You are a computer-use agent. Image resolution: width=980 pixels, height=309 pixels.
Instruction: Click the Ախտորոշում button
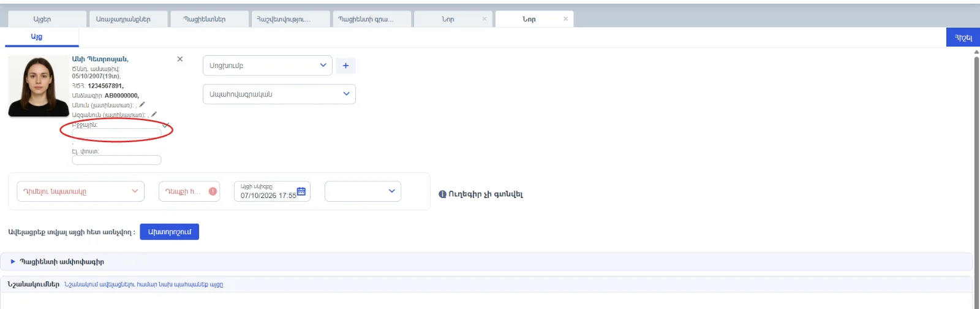coord(170,232)
